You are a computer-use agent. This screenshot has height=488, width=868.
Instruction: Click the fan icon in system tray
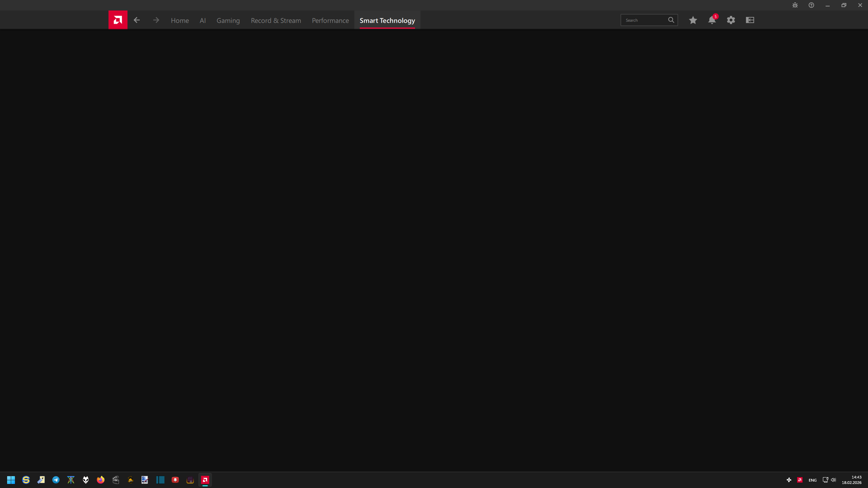[789, 480]
